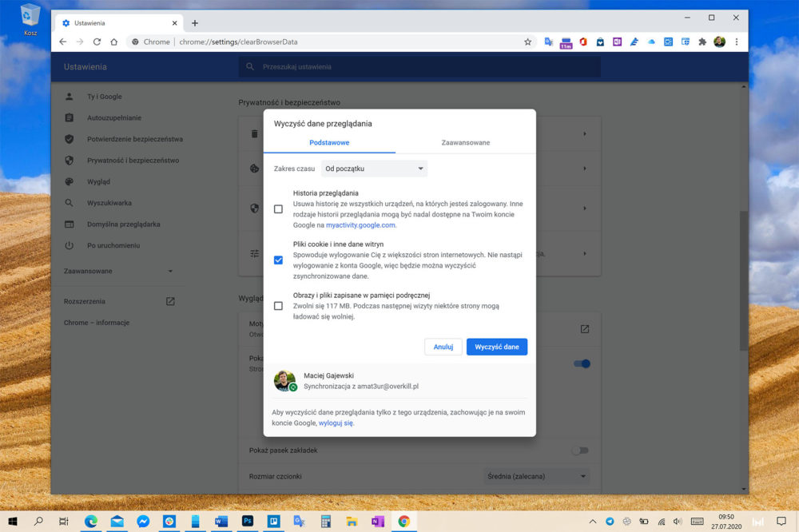This screenshot has height=532, width=799.
Task: Toggle the blue switch behind the dialog
Action: (x=582, y=363)
